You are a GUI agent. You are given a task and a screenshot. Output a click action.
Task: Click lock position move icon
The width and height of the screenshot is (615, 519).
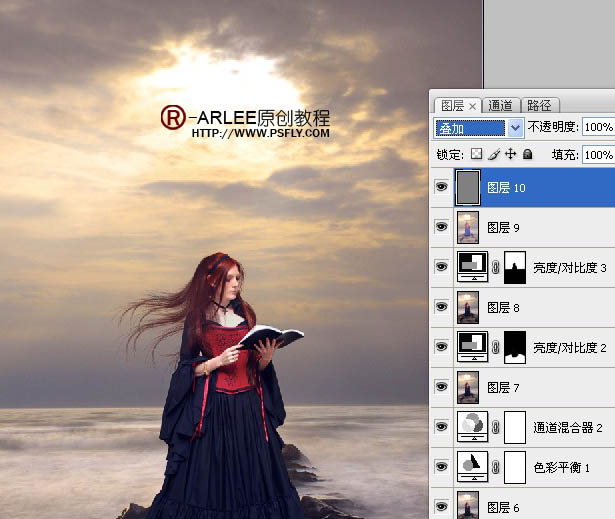[510, 155]
